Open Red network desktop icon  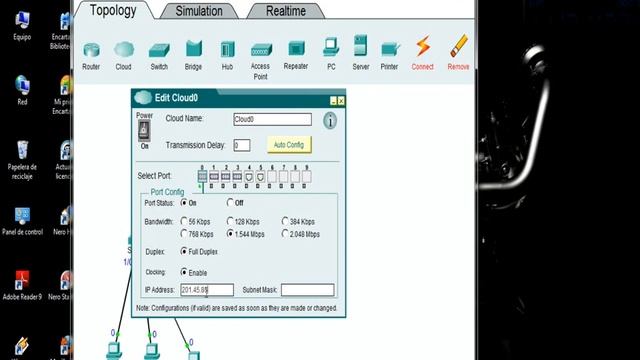pos(22,91)
